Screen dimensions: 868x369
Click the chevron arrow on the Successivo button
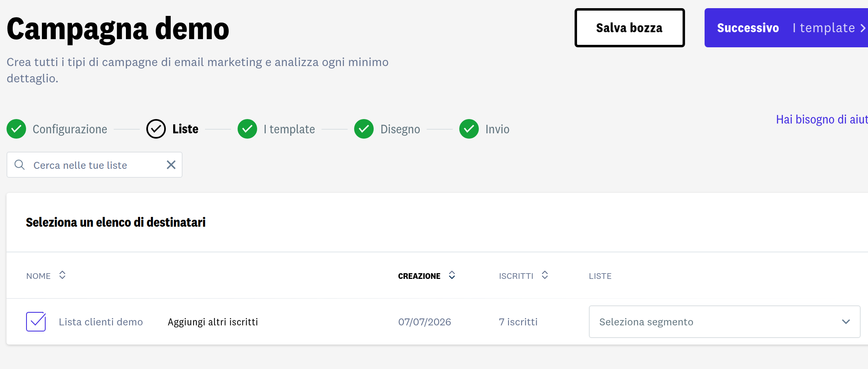(863, 28)
